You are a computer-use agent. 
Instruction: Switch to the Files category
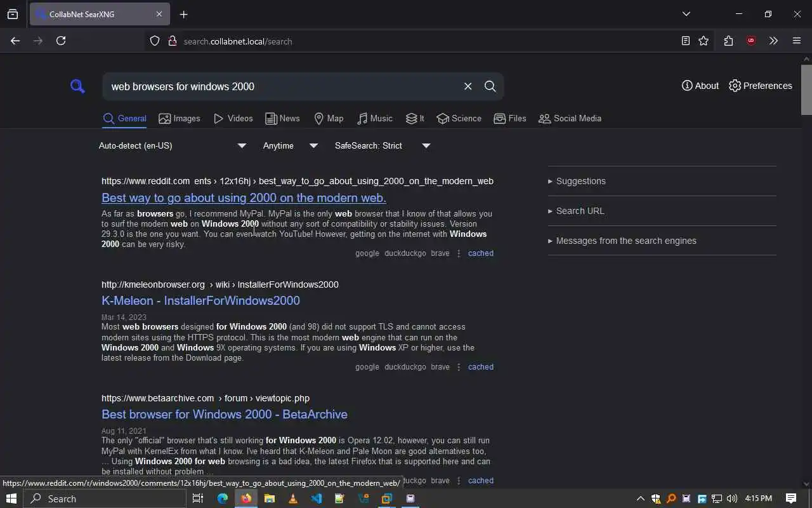coord(510,118)
